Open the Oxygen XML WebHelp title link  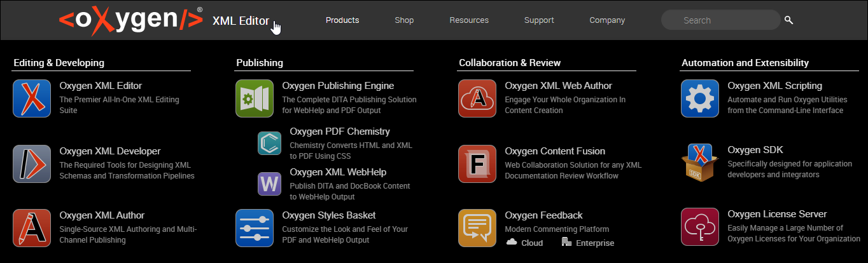pyautogui.click(x=338, y=172)
